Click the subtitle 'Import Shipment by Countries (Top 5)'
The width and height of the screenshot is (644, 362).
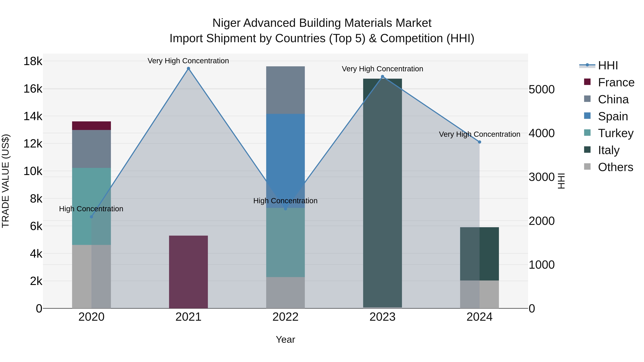point(267,38)
